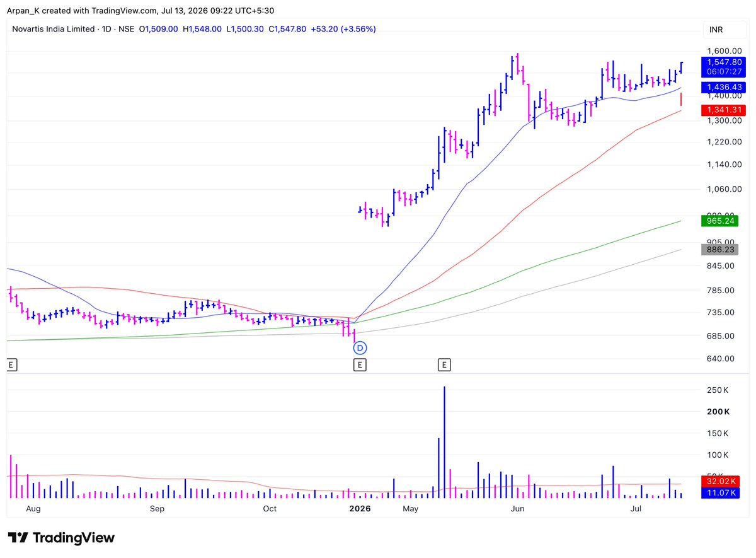Click the blue moving average label 1,436.43
Image resolution: width=756 pixels, height=558 pixels.
point(723,87)
